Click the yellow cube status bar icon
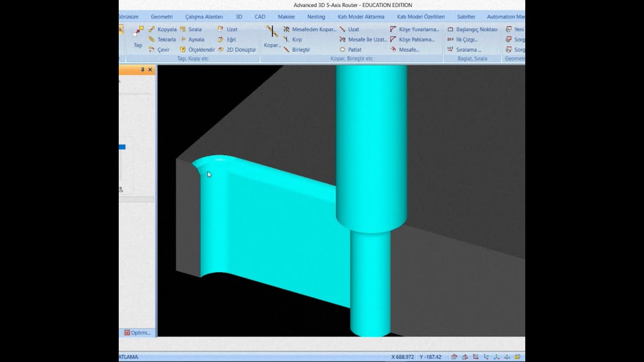The height and width of the screenshot is (362, 644). click(x=517, y=357)
